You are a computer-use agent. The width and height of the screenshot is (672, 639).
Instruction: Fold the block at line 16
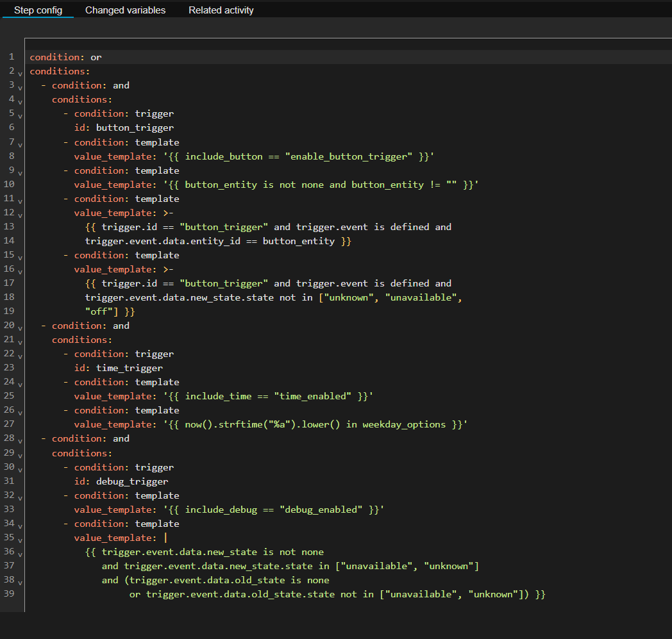pyautogui.click(x=20, y=272)
